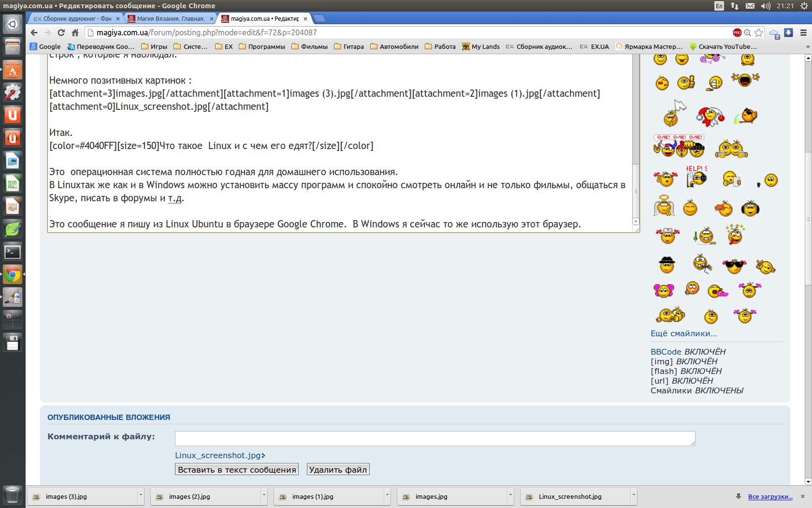
Task: Open the Фильмы bookmarks folder
Action: 309,46
